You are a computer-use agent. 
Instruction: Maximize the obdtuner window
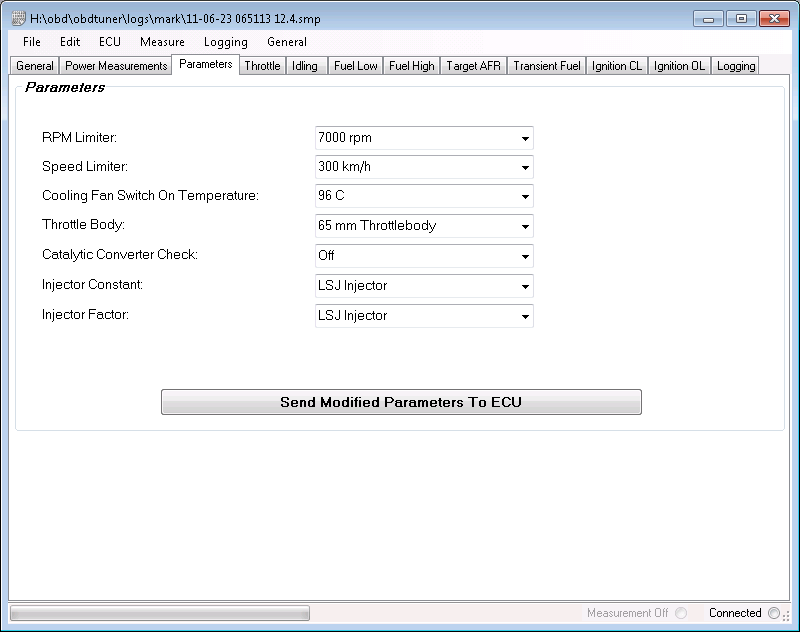(x=741, y=19)
